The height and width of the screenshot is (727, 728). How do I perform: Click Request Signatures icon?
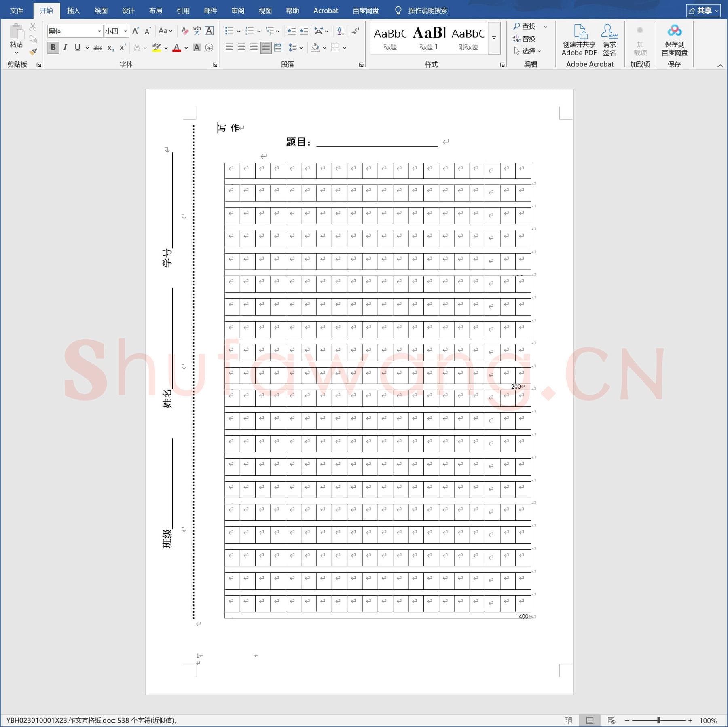click(609, 40)
